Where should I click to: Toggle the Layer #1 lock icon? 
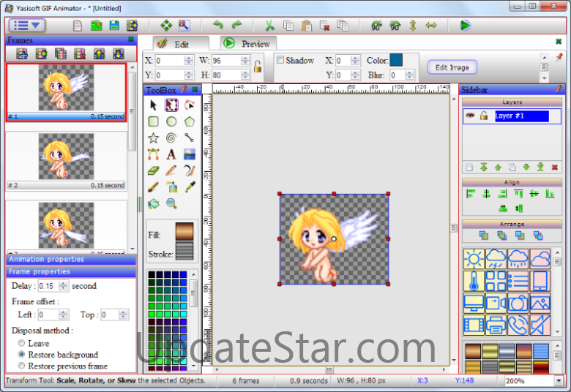point(484,116)
